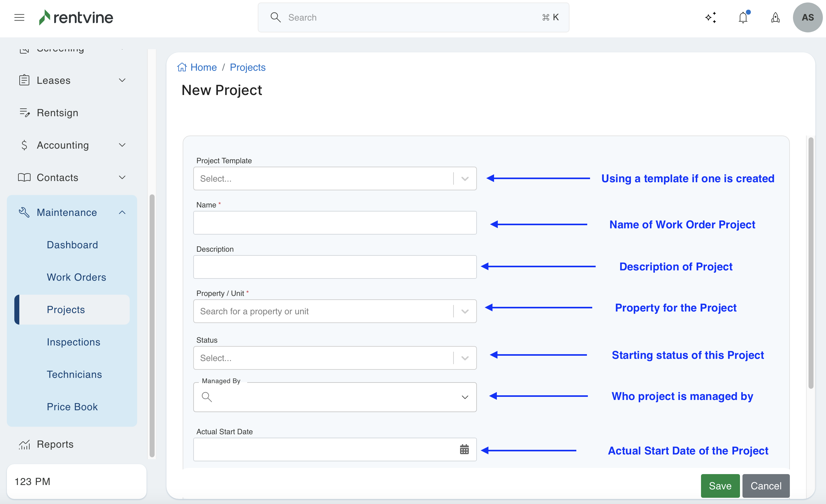The width and height of the screenshot is (826, 504).
Task: Click into the Name input field
Action: (334, 222)
